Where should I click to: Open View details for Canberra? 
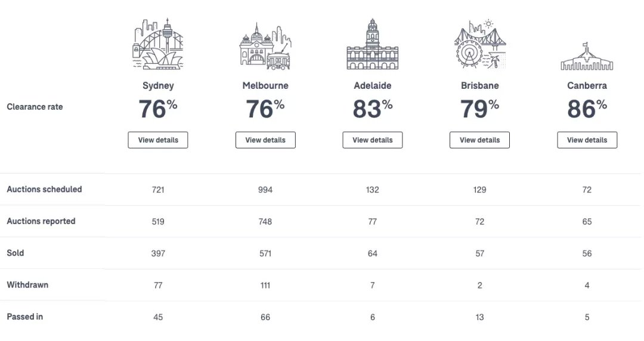coord(587,140)
